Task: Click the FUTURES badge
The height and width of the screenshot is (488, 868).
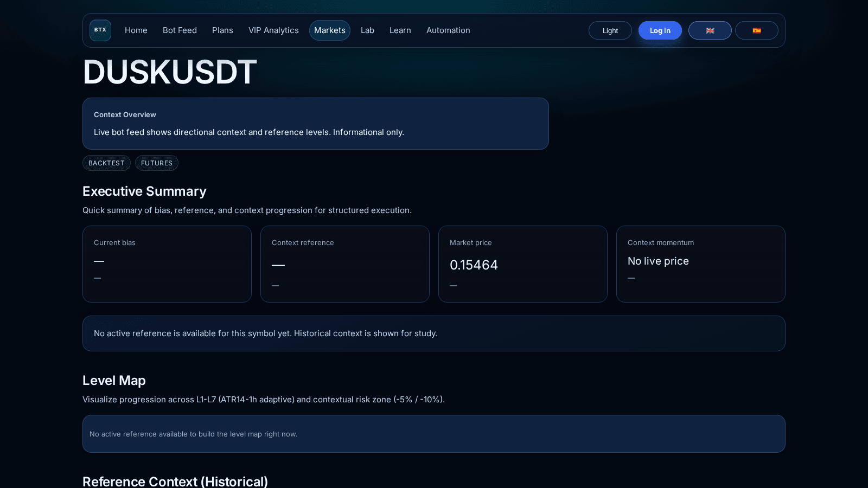Action: point(156,163)
